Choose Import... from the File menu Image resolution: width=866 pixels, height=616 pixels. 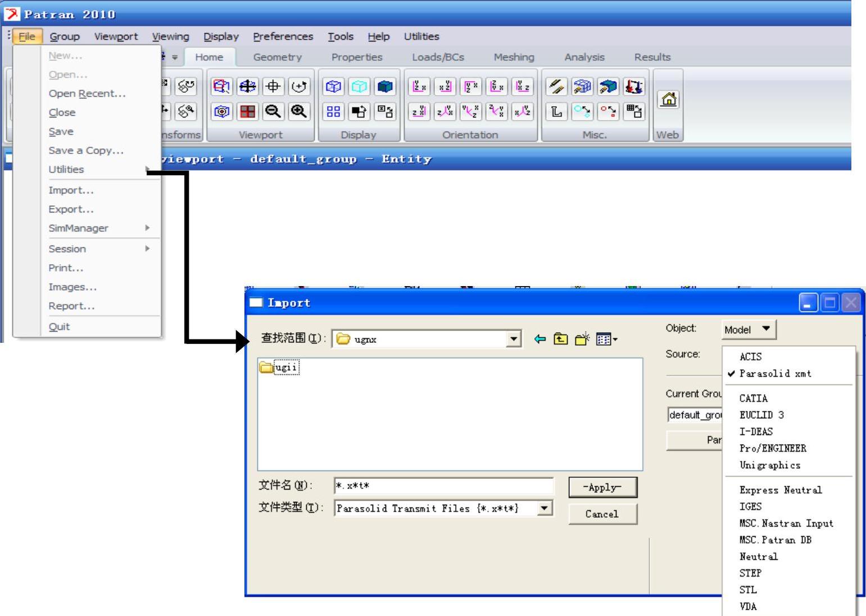(71, 191)
